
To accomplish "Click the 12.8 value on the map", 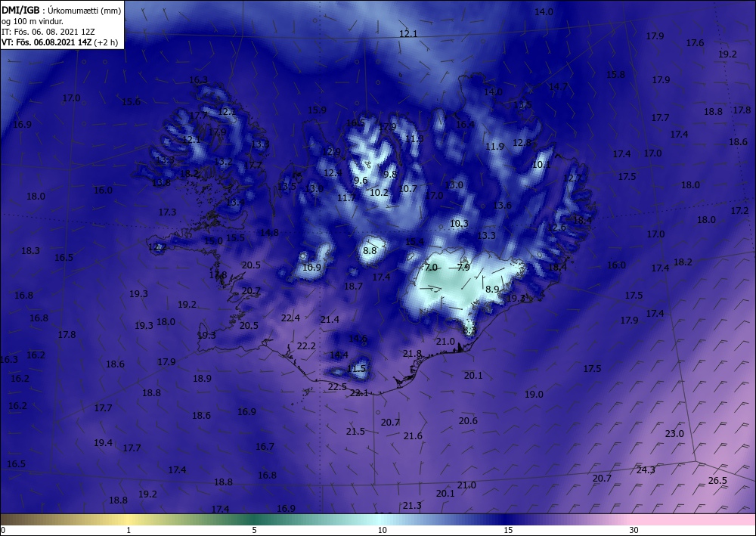I will tap(522, 143).
